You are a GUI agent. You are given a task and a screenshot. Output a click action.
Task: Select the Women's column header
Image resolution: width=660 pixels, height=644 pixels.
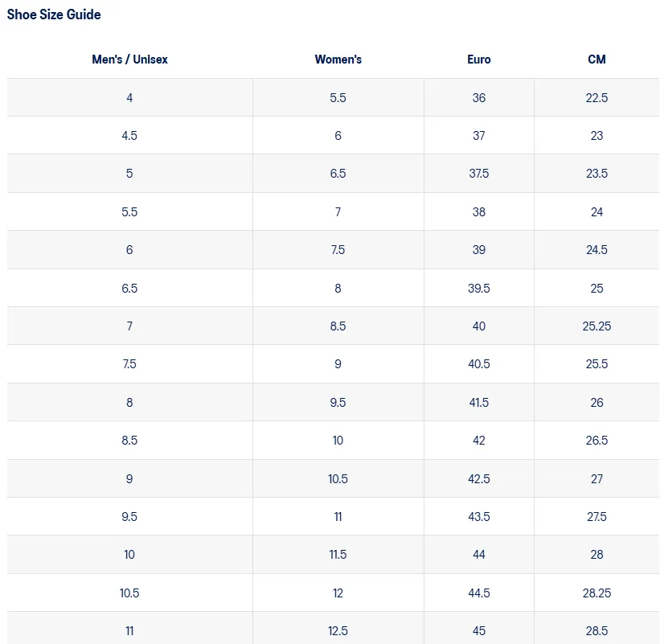click(338, 59)
